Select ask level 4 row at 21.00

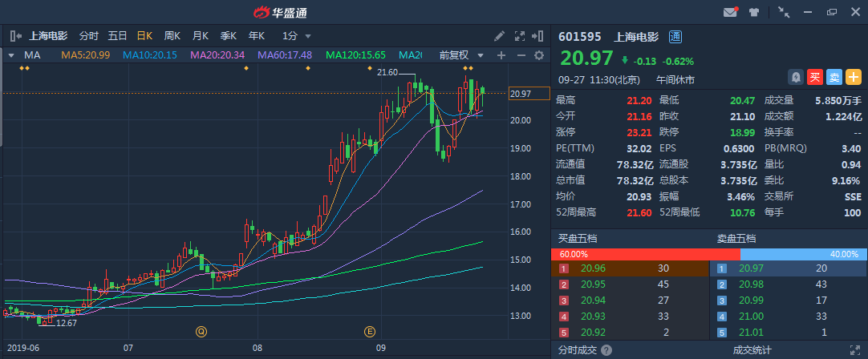(x=789, y=317)
